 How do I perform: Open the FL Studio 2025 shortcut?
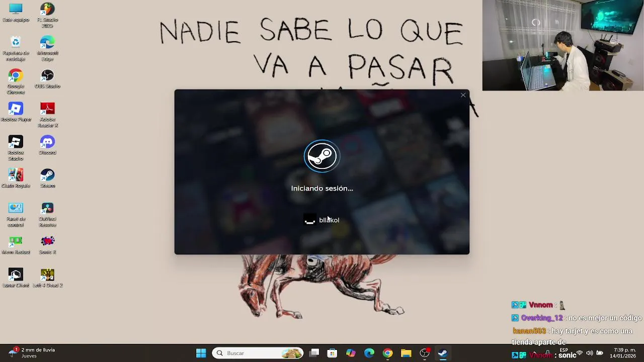tap(47, 16)
